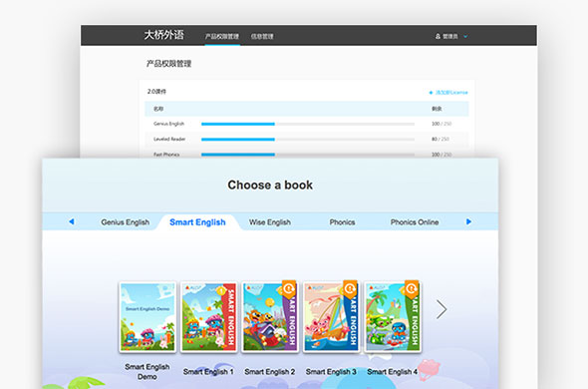Open the 信息管理 menu item
Image resolution: width=588 pixels, height=389 pixels.
[262, 37]
